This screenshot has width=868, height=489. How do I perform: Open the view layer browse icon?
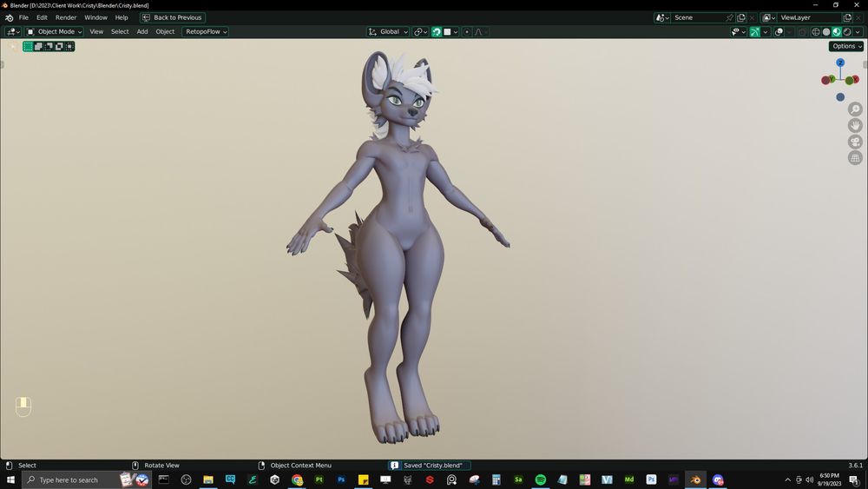[768, 17]
